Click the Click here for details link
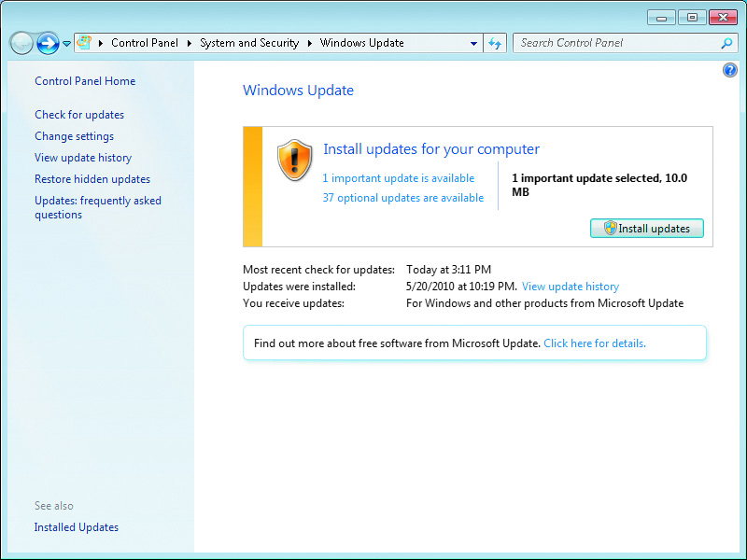The width and height of the screenshot is (747, 560). click(595, 343)
